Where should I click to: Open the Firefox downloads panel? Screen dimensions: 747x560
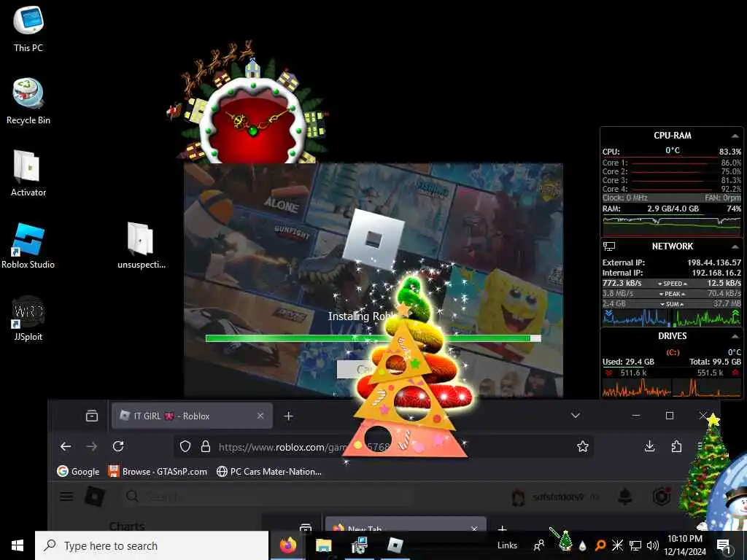[x=649, y=446]
